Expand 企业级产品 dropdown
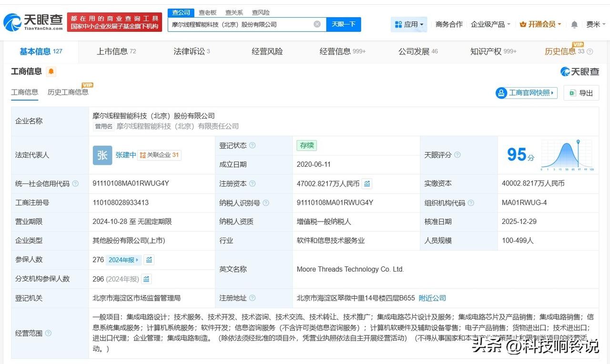The image size is (610, 364). [x=490, y=24]
